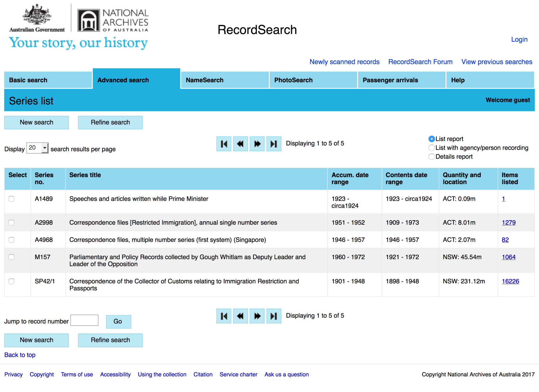Select checkbox for series A2998
Screen dimensions: 539x392
click(12, 223)
